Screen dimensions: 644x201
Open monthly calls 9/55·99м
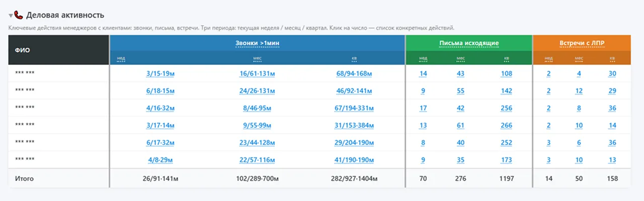coord(257,125)
